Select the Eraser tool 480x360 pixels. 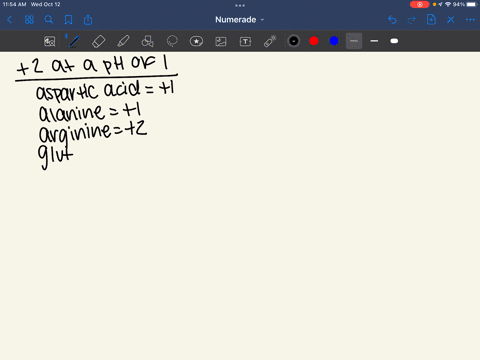[x=98, y=41]
